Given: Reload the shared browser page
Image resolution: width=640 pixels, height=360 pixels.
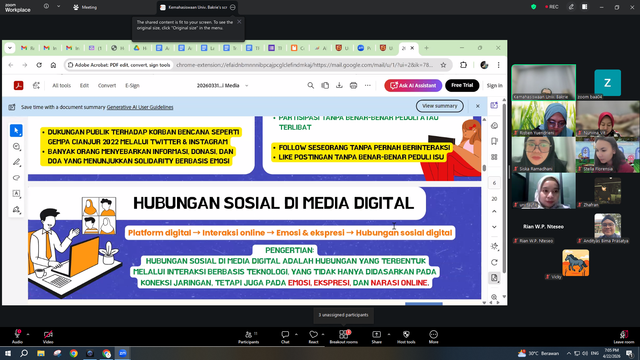Looking at the screenshot, I should coord(39,65).
